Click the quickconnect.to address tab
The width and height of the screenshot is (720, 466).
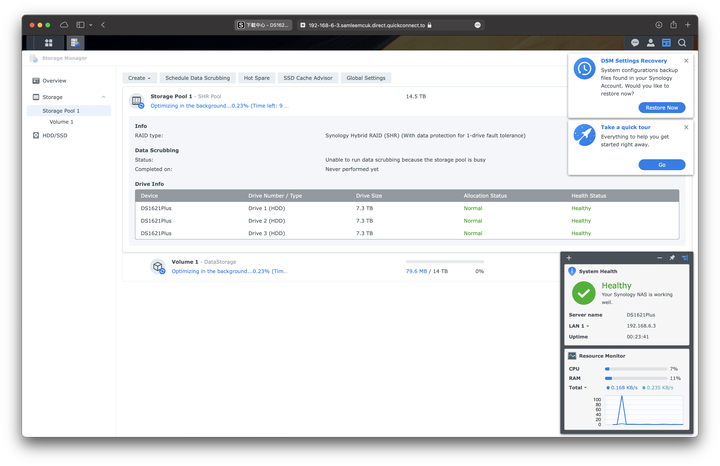[390, 25]
